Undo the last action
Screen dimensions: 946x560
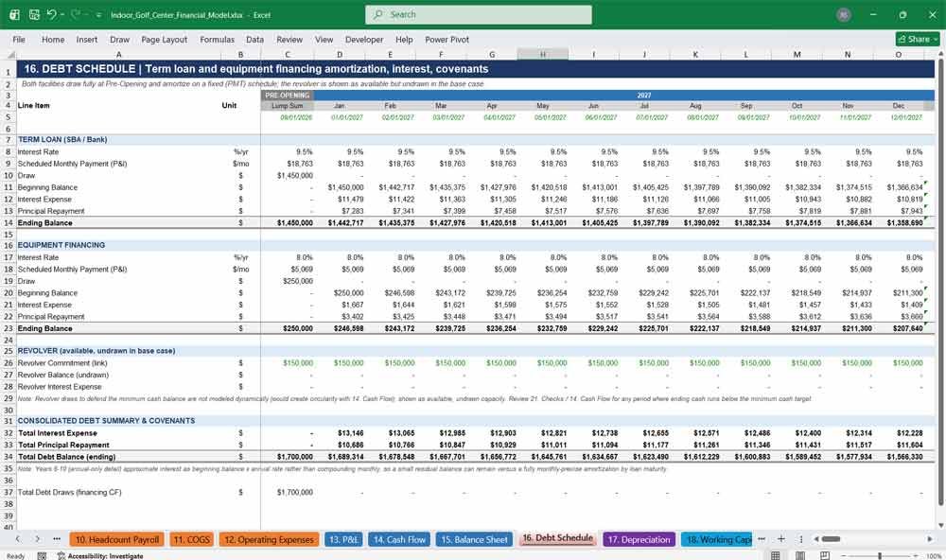pos(51,14)
